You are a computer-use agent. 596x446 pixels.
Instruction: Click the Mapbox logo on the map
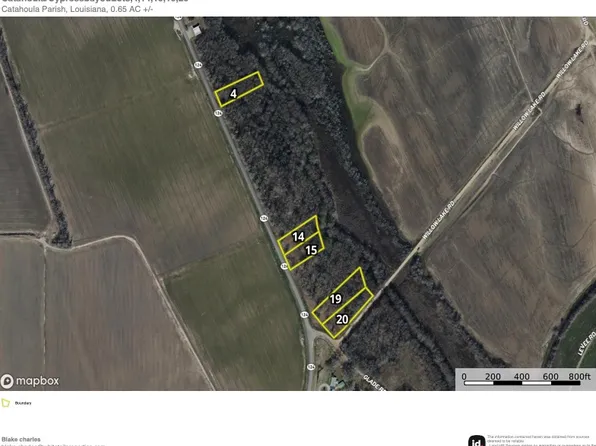click(x=30, y=381)
